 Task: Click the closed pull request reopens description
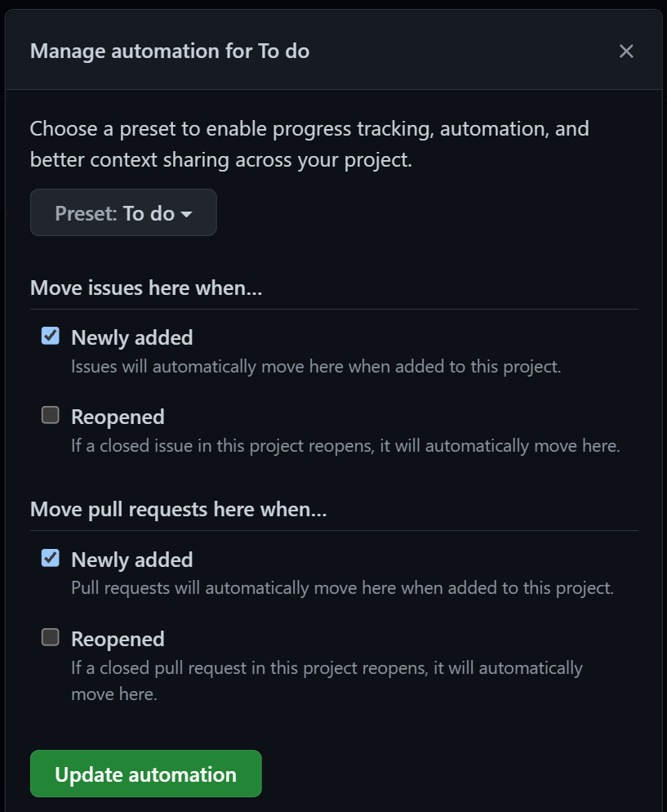coord(327,668)
